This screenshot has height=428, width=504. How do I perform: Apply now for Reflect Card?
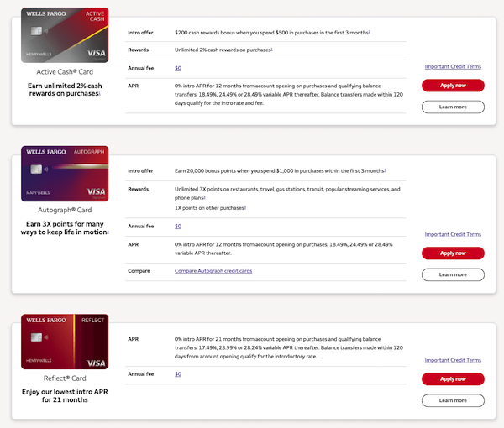click(453, 378)
